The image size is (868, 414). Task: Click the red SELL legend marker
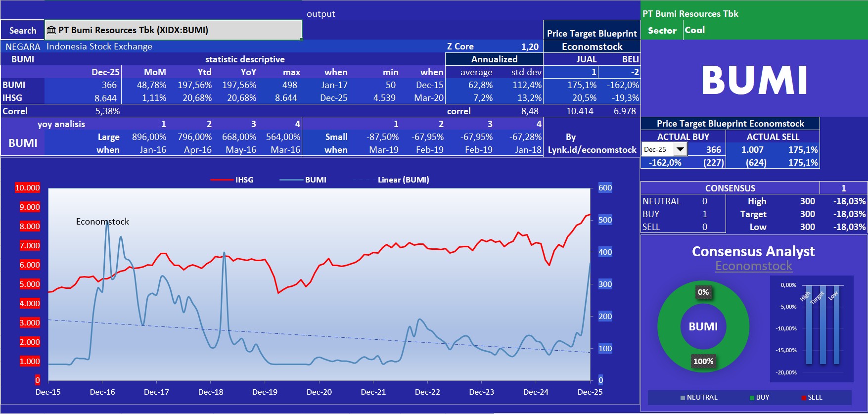(804, 398)
